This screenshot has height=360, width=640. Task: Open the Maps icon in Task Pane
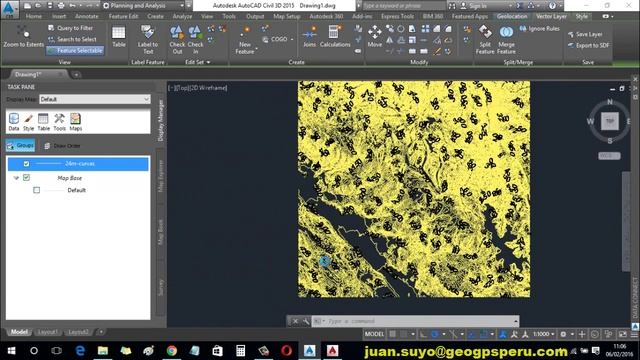[x=76, y=122]
